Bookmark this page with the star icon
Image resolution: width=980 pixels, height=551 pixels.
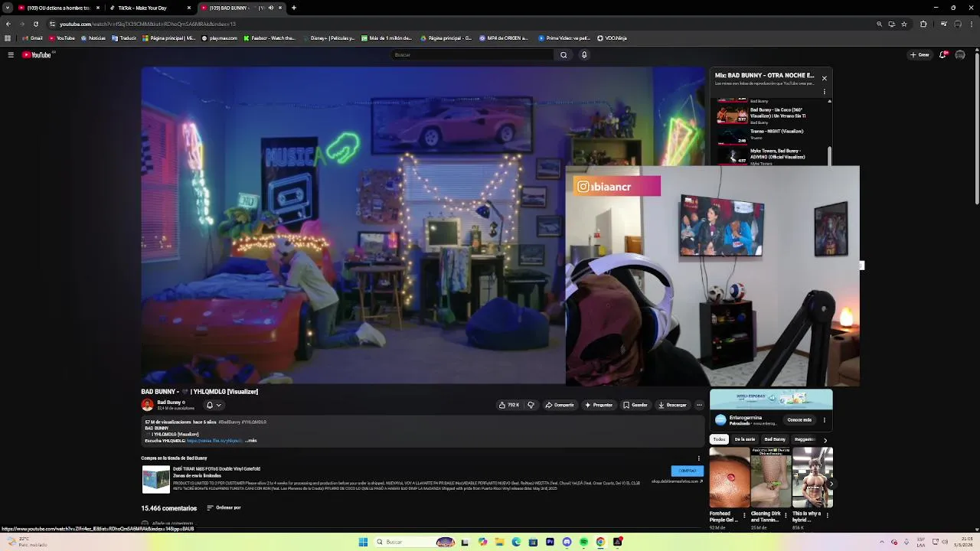pos(904,24)
